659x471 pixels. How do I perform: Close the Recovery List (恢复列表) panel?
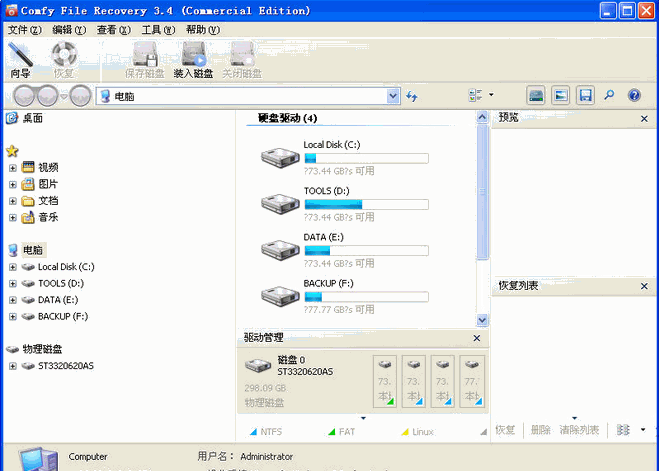point(644,286)
